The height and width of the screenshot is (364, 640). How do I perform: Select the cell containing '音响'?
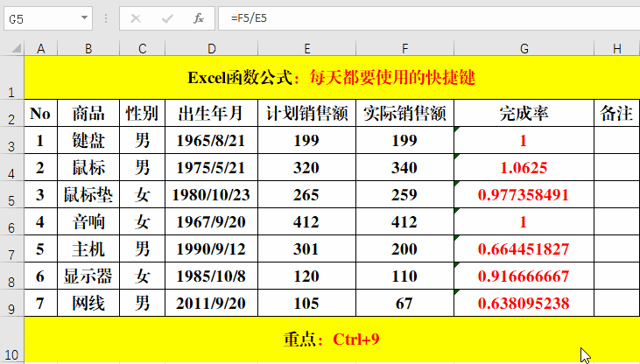click(88, 221)
